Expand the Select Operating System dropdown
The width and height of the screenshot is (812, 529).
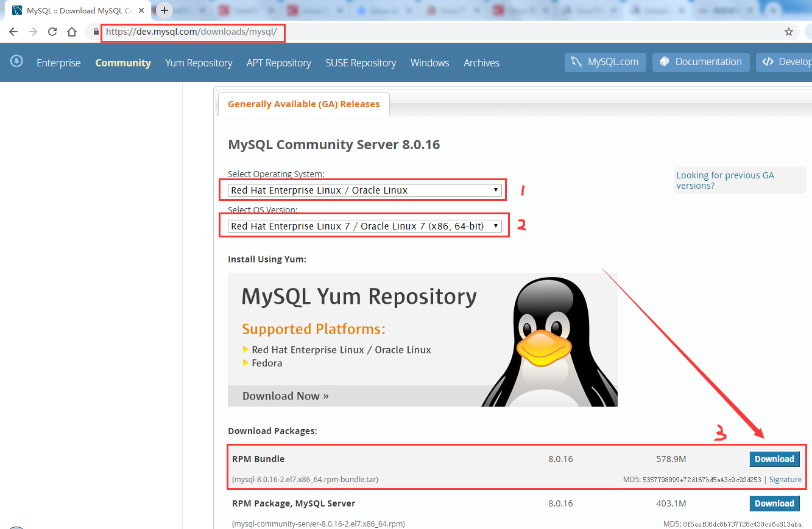(x=364, y=190)
